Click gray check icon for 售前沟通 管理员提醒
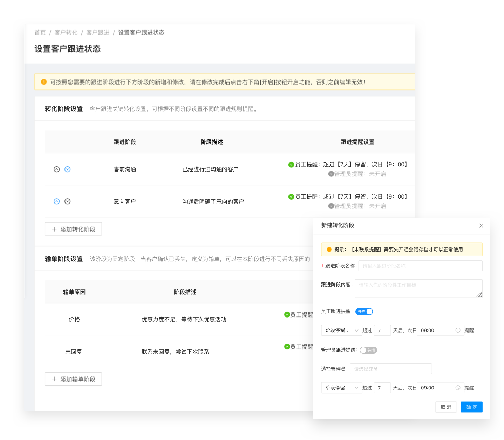504x440 pixels. 331,174
